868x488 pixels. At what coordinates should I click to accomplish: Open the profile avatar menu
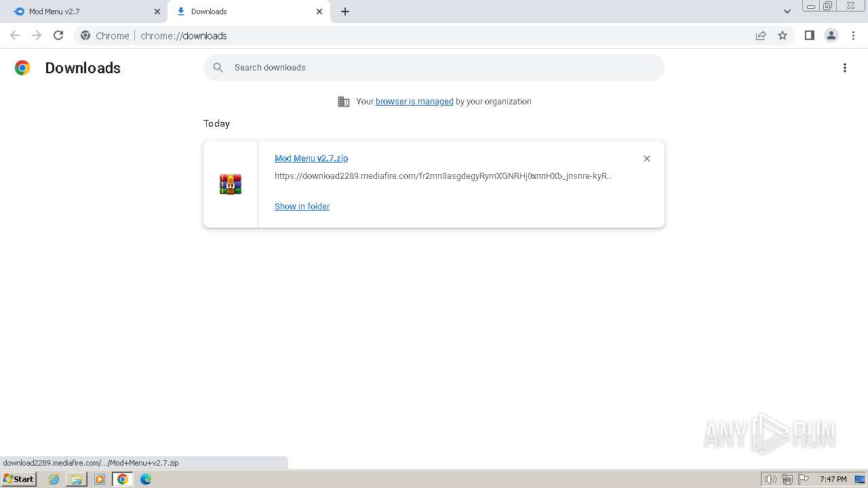tap(831, 35)
